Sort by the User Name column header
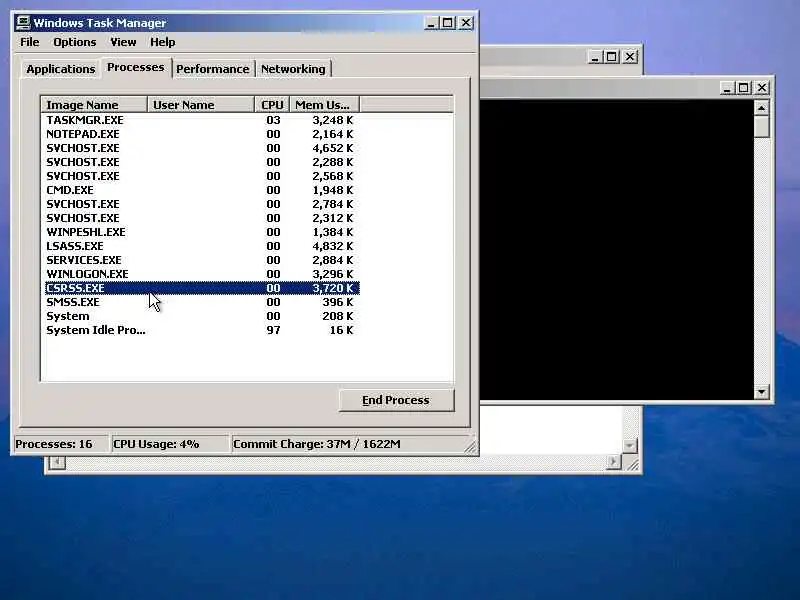 pos(201,105)
